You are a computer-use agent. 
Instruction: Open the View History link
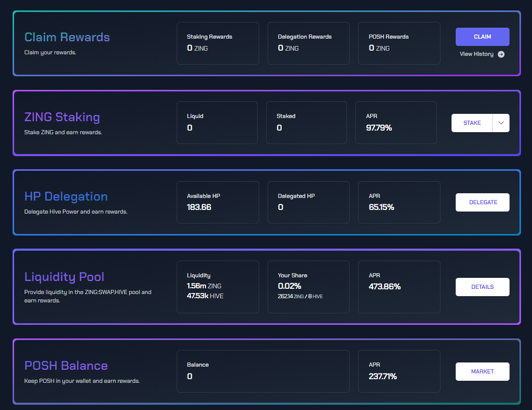coord(477,54)
